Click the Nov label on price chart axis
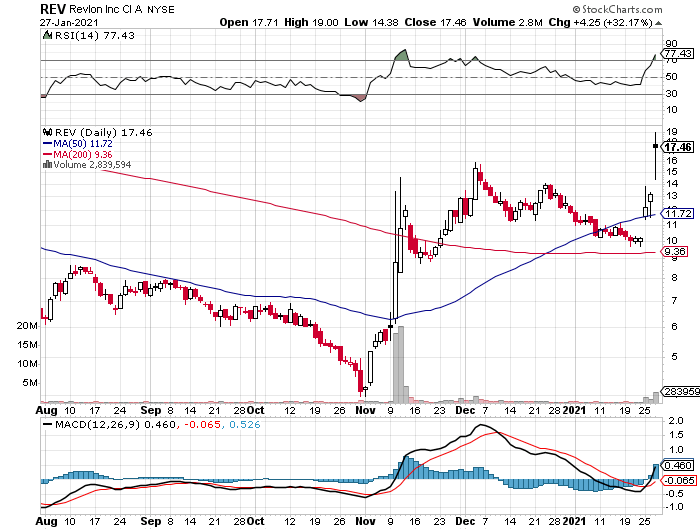The height and width of the screenshot is (530, 700). click(x=366, y=410)
